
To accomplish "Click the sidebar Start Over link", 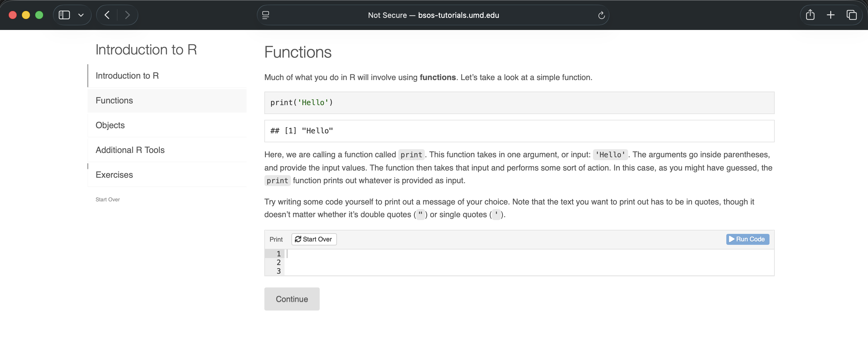I will [107, 200].
